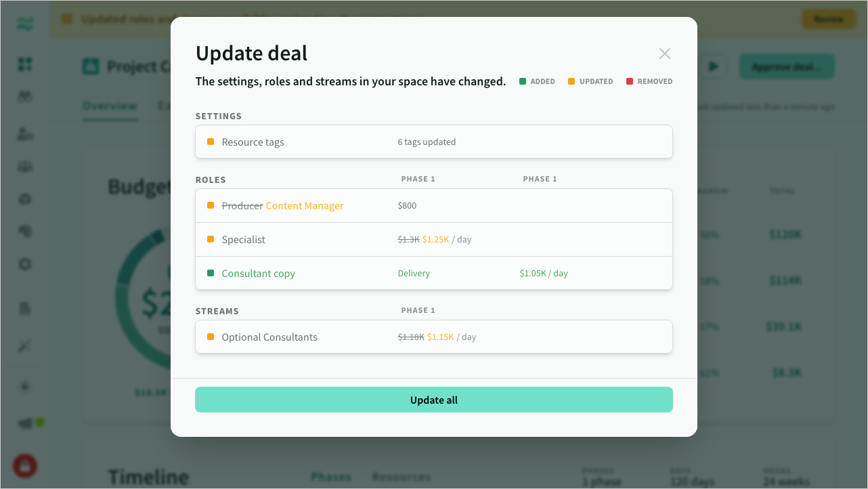Click the green project icon by the title

click(x=91, y=66)
